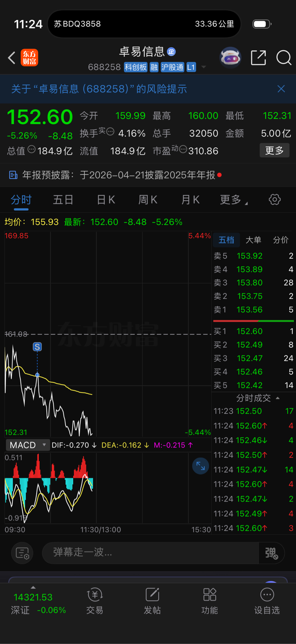The height and width of the screenshot is (644, 296).
Task: Open info icon beside 市盈
Action: tap(183, 149)
